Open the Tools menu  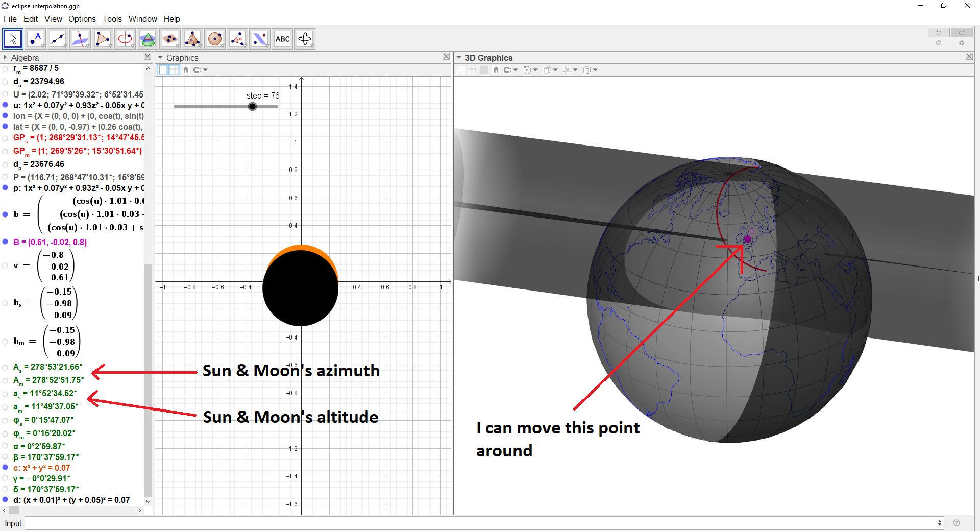click(112, 19)
